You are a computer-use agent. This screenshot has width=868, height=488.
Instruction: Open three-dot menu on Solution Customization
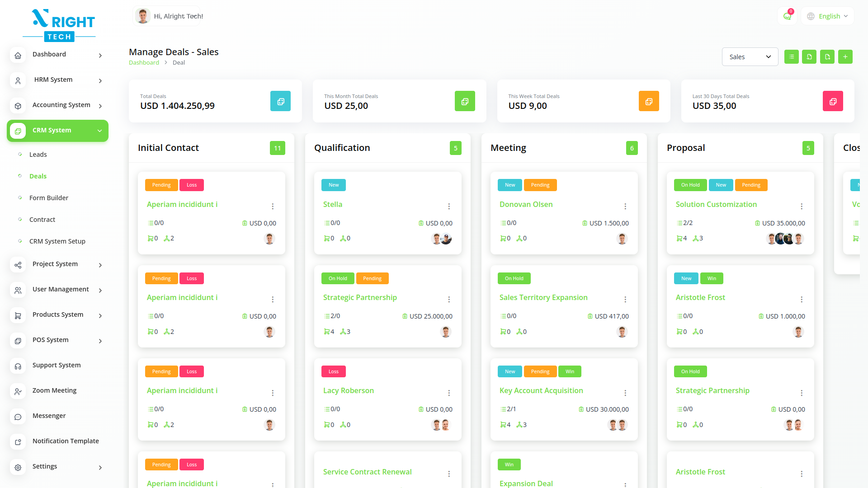[x=802, y=206]
